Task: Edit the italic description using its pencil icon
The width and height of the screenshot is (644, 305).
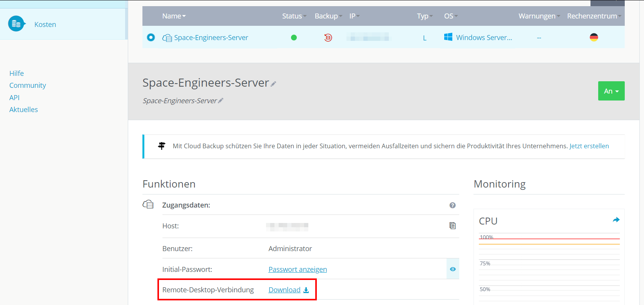Action: tap(221, 101)
